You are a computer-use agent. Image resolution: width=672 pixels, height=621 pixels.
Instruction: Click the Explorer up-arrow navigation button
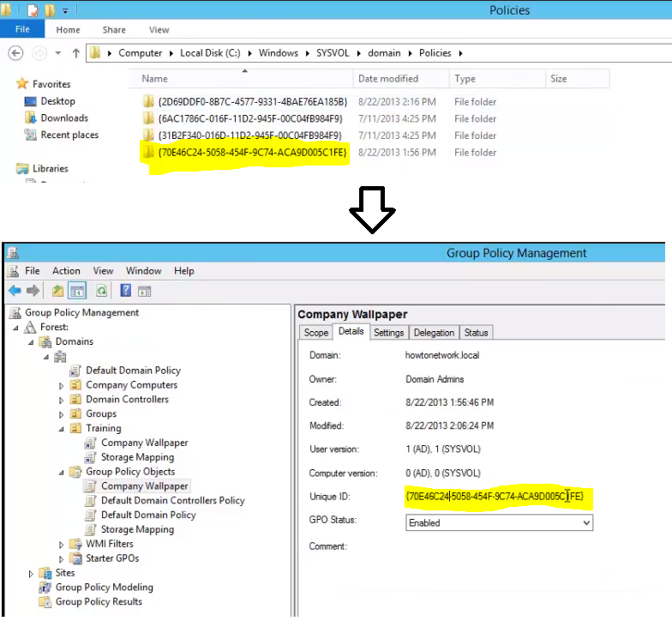75,53
